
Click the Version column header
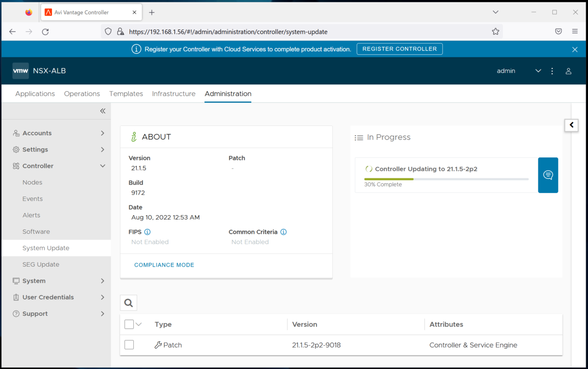305,324
